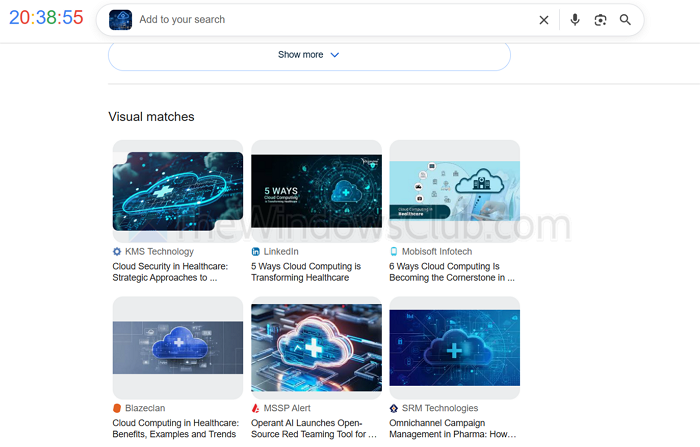The height and width of the screenshot is (447, 700).
Task: Open the MSSP Alert glowing cloud image
Action: [316, 347]
